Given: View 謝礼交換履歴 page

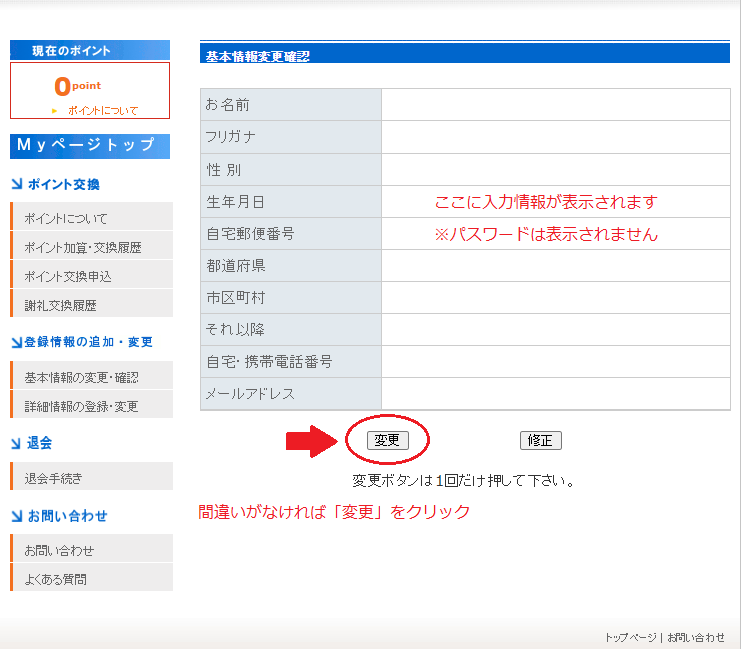Looking at the screenshot, I should tap(92, 305).
